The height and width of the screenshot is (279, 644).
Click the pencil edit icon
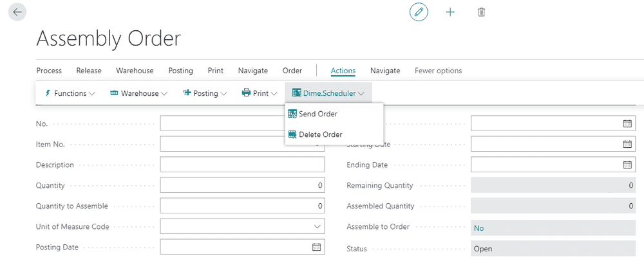[419, 12]
